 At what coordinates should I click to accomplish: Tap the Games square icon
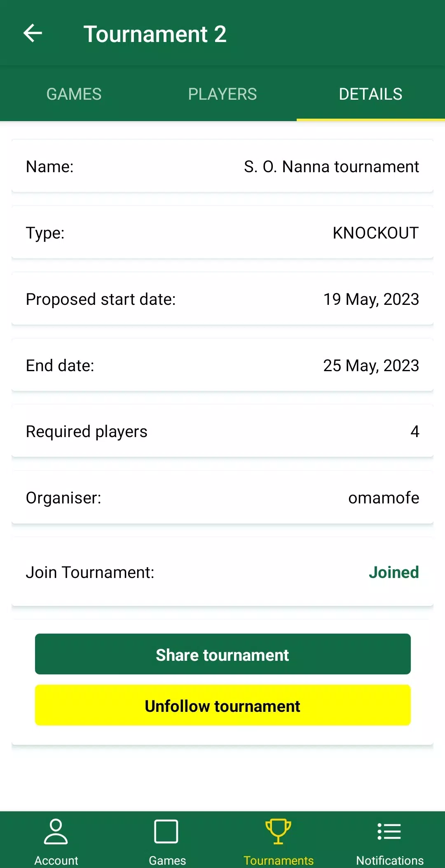(166, 831)
